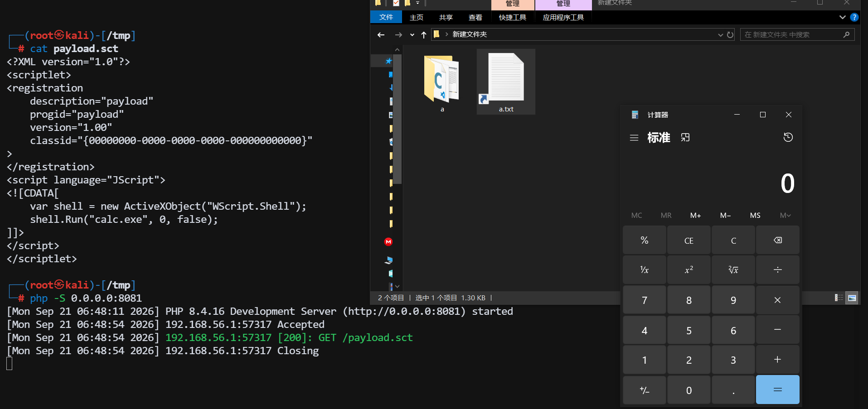Click the Quick access star in Explorer sidebar
This screenshot has height=409, width=868.
pos(388,61)
